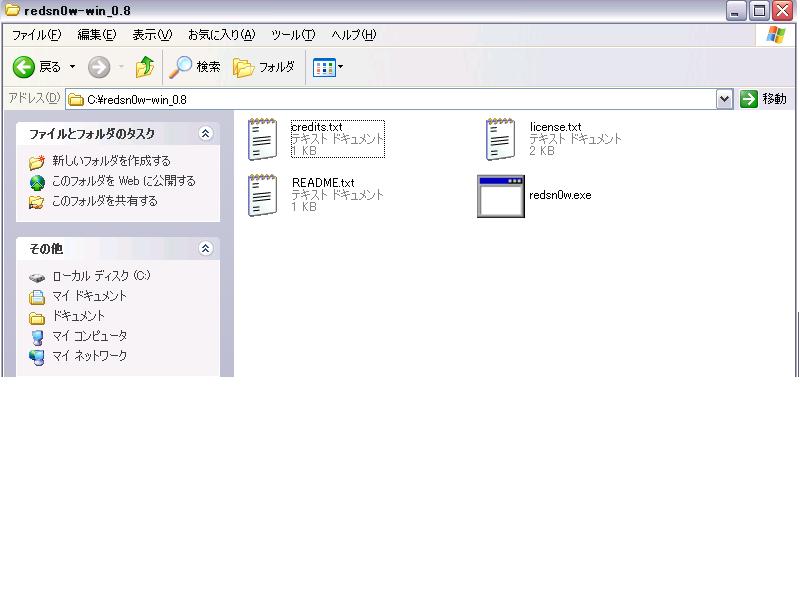The image size is (800, 600).
Task: Select the license.txt notepad icon
Action: click(x=501, y=139)
